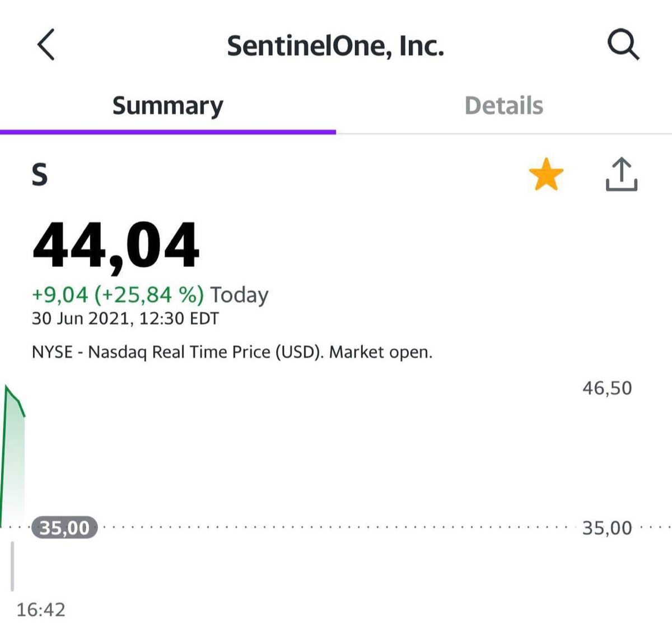The image size is (672, 640).
Task: Switch to the Details tab
Action: click(x=504, y=105)
